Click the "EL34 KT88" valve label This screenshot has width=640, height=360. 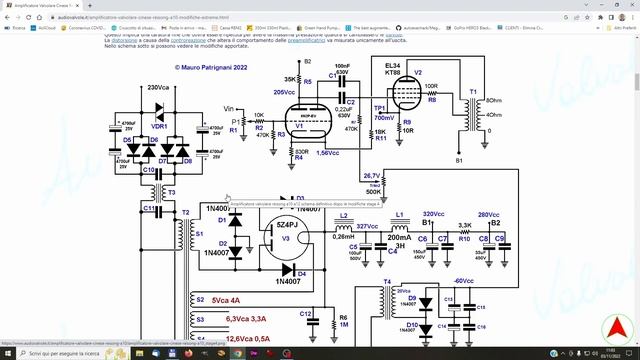click(x=393, y=69)
